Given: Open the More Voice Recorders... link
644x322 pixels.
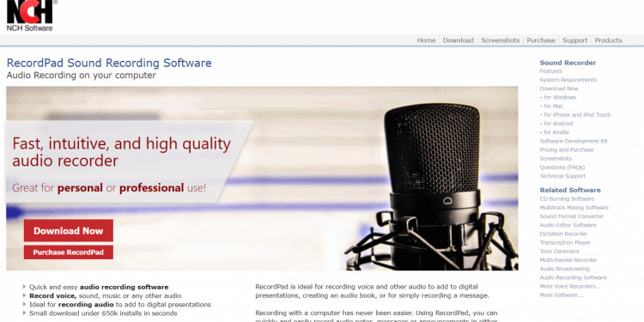Looking at the screenshot, I should pos(569,286).
